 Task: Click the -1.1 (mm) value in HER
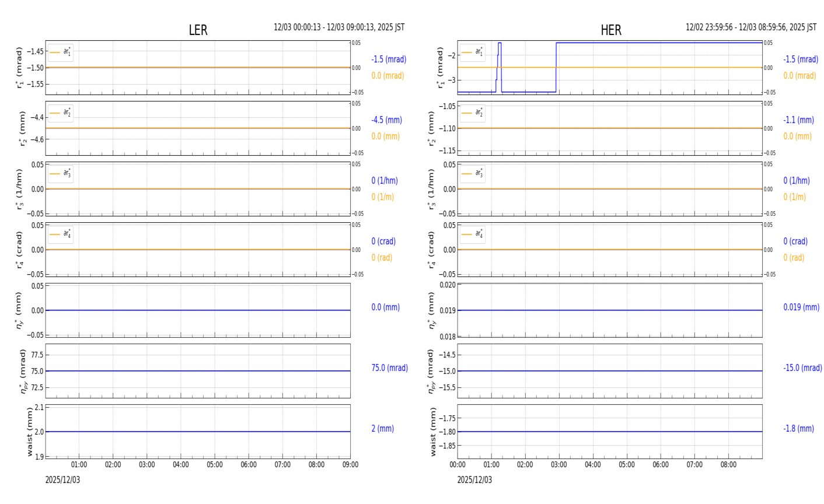[798, 120]
